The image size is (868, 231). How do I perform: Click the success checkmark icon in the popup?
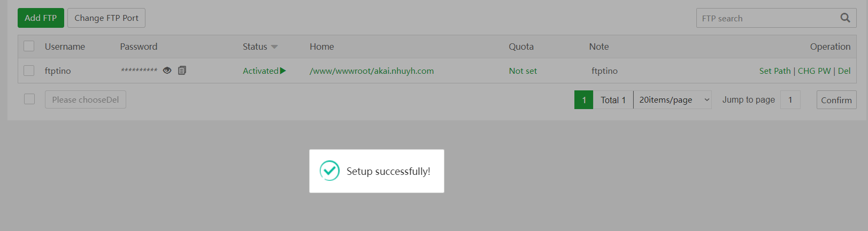[x=329, y=171]
